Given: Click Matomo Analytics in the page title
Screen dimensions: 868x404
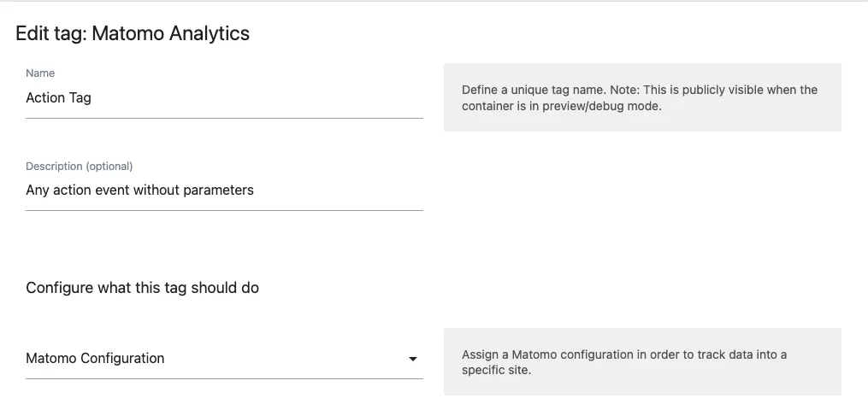Looking at the screenshot, I should point(170,33).
